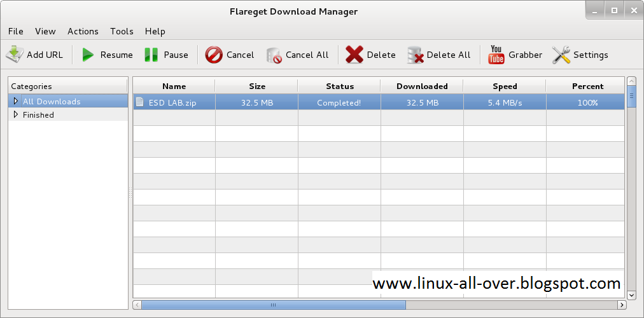644x318 pixels.
Task: Click the Delete All database icon
Action: click(x=416, y=55)
